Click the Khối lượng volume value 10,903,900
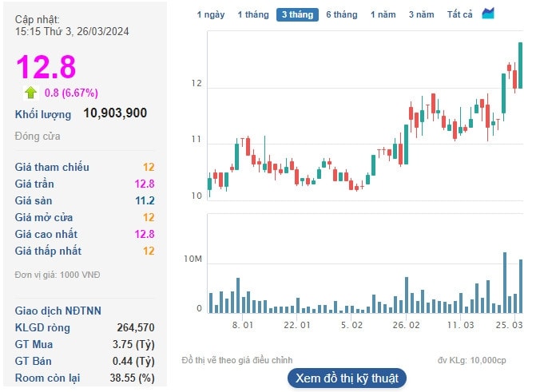 click(x=115, y=113)
